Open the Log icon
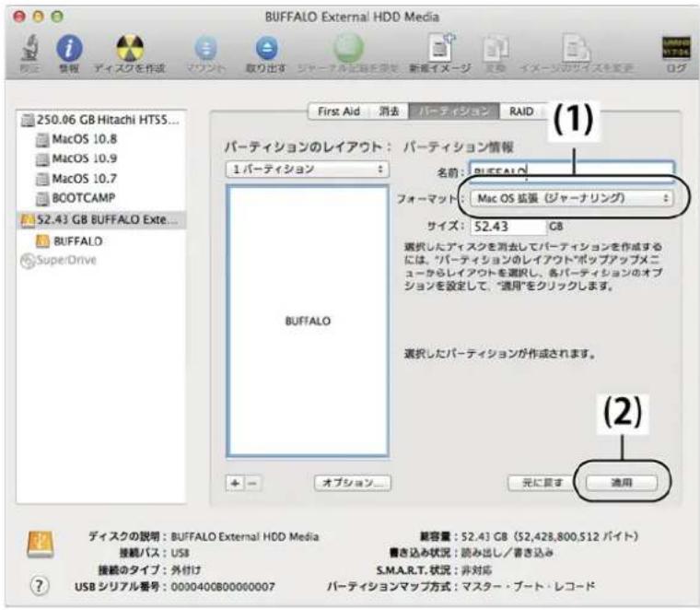The width and height of the screenshot is (700, 610). (x=676, y=47)
